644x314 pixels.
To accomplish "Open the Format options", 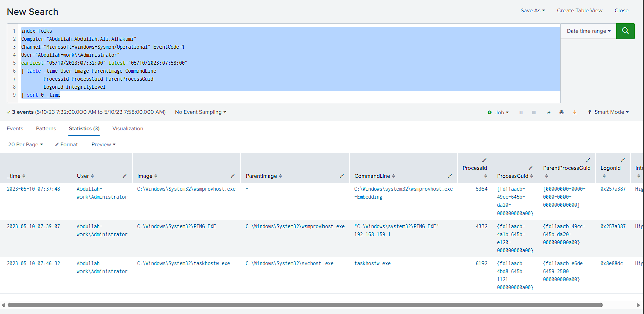I will [66, 144].
